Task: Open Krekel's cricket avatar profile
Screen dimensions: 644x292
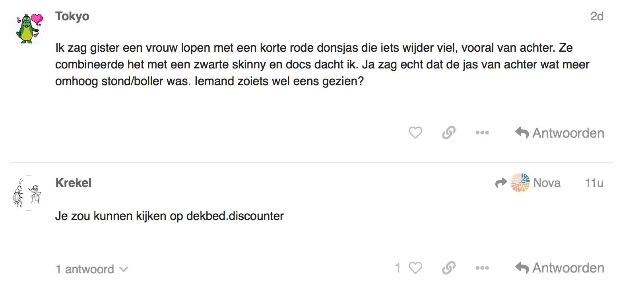Action: (28, 193)
